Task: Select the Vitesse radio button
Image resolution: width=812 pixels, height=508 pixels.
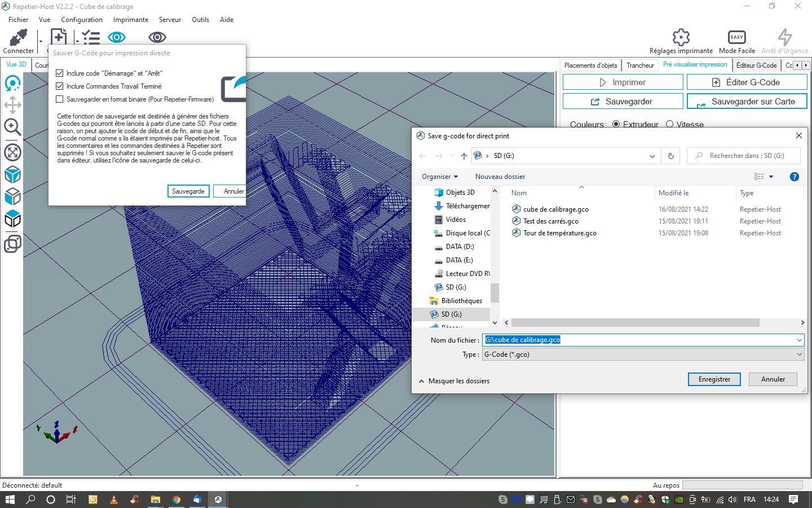Action: [669, 124]
